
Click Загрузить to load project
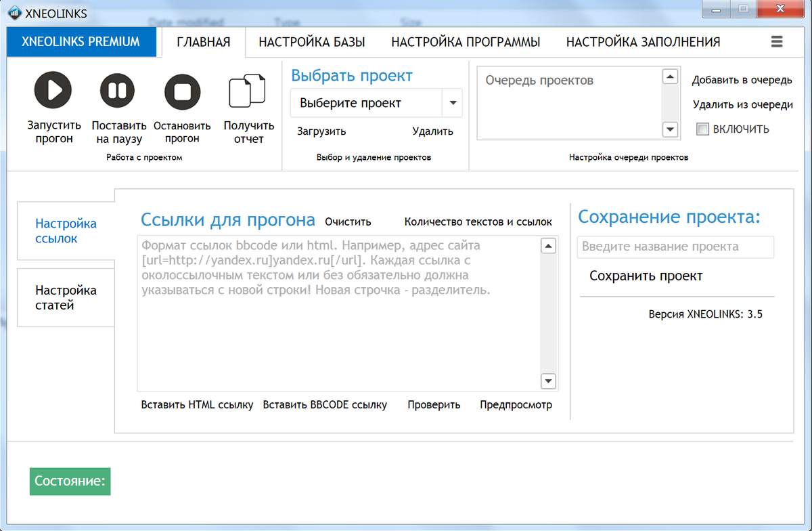321,131
